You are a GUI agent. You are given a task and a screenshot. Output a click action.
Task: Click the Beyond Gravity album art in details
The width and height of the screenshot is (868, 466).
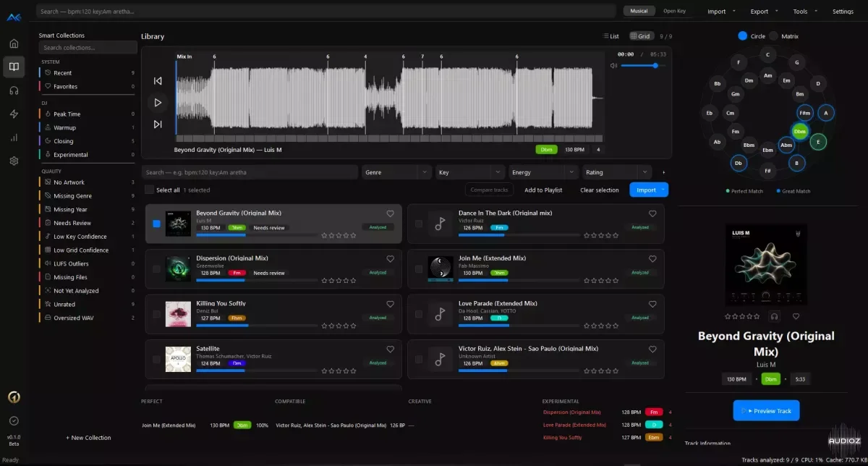coord(766,265)
